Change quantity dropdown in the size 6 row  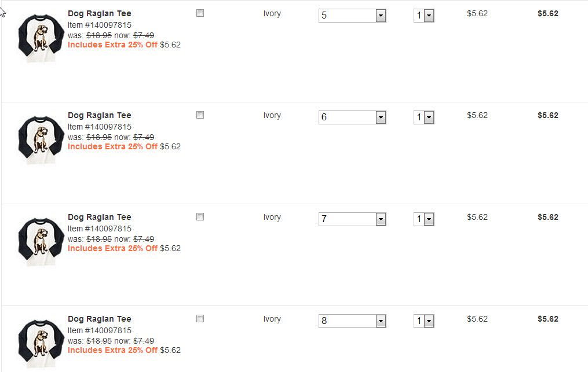coord(424,117)
